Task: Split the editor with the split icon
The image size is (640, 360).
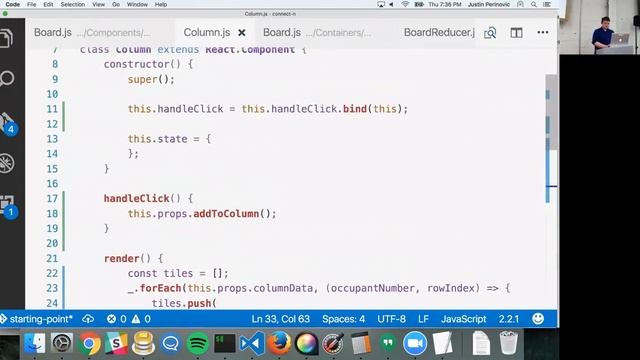Action: [x=516, y=33]
